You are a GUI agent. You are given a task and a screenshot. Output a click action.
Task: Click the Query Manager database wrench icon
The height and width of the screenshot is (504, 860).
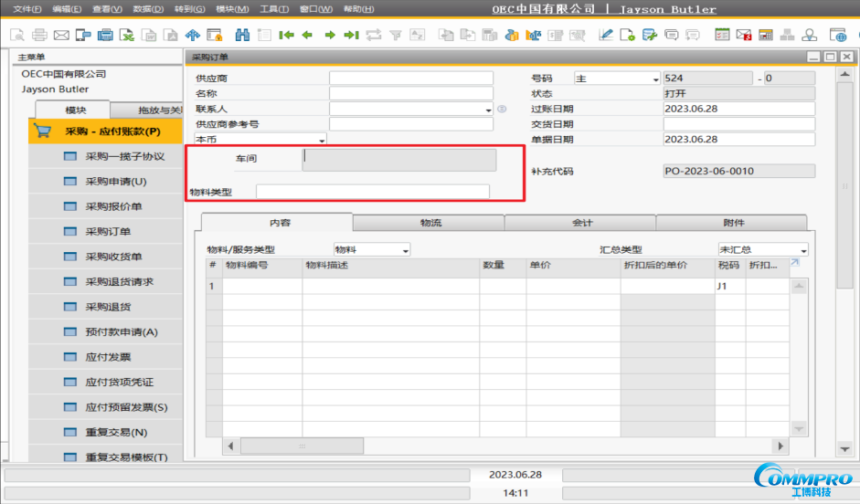(650, 35)
